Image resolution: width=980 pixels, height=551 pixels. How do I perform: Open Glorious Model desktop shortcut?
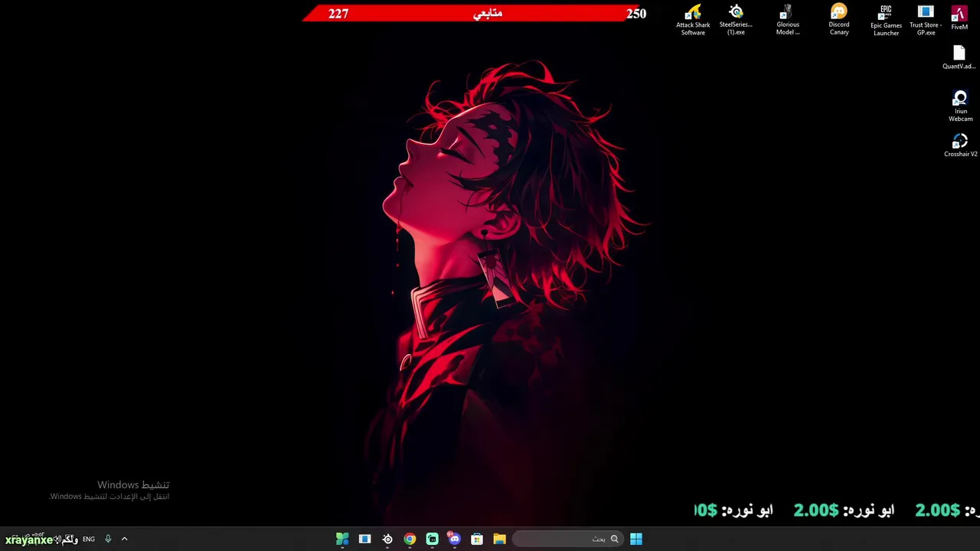point(787,20)
